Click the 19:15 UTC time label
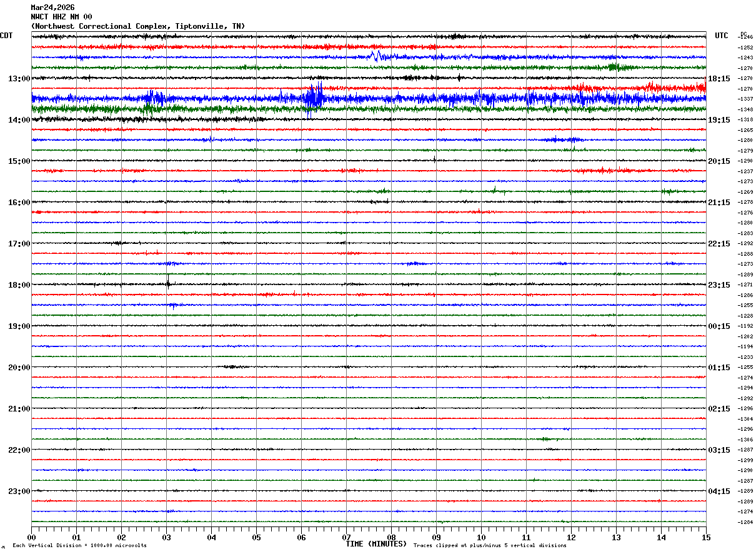Screen dimensions: 756x554 (719, 120)
